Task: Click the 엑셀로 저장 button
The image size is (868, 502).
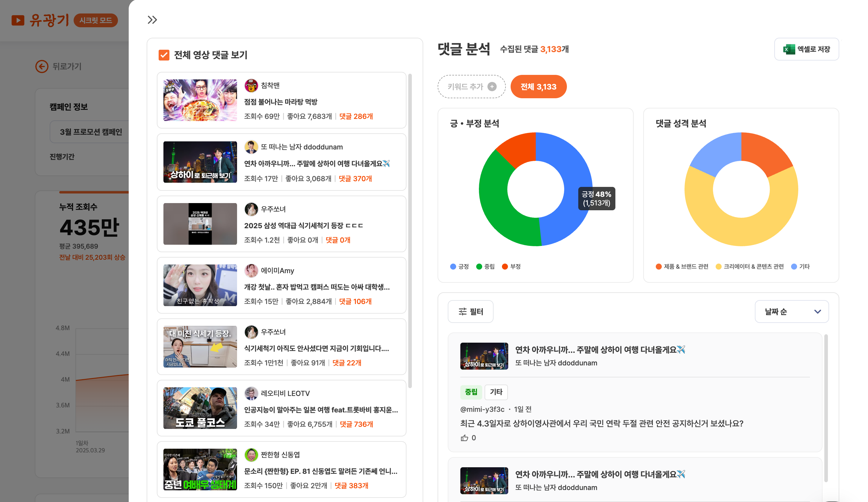Action: pos(806,49)
